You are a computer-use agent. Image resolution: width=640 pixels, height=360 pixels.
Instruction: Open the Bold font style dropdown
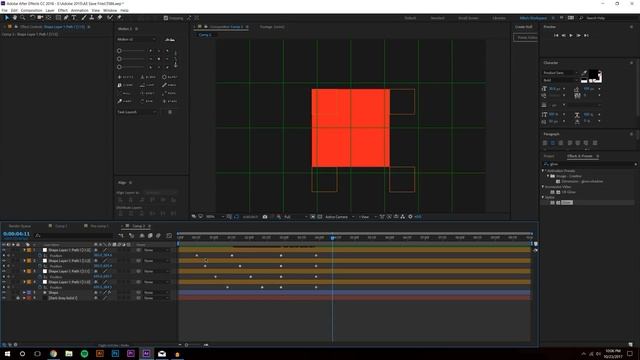click(560, 80)
